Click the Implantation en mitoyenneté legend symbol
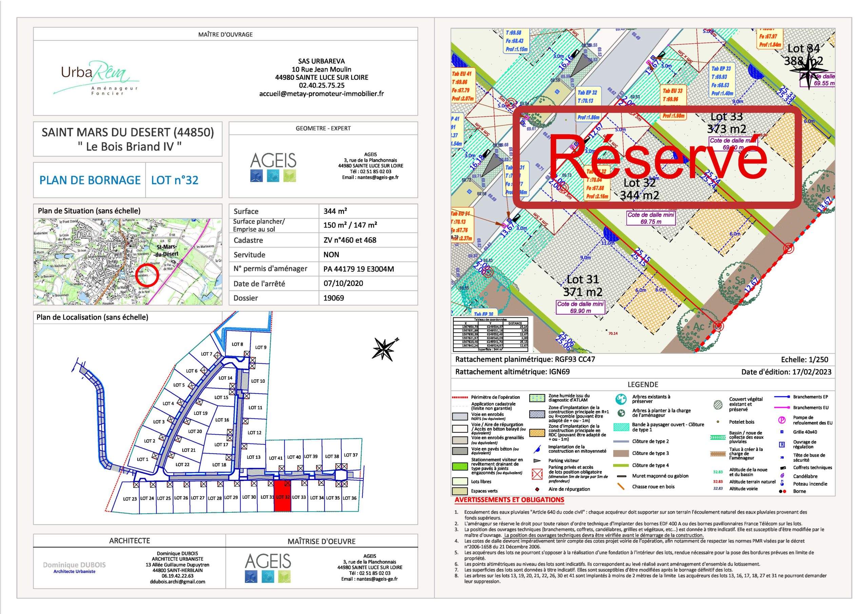 tap(536, 449)
